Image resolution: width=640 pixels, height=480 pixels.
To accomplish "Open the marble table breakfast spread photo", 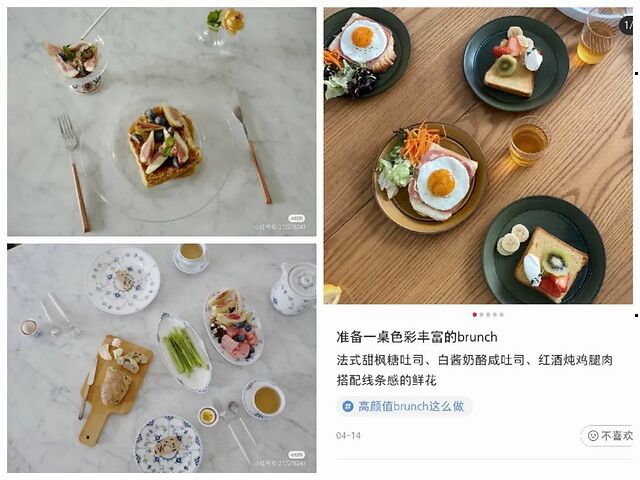I will (x=162, y=358).
